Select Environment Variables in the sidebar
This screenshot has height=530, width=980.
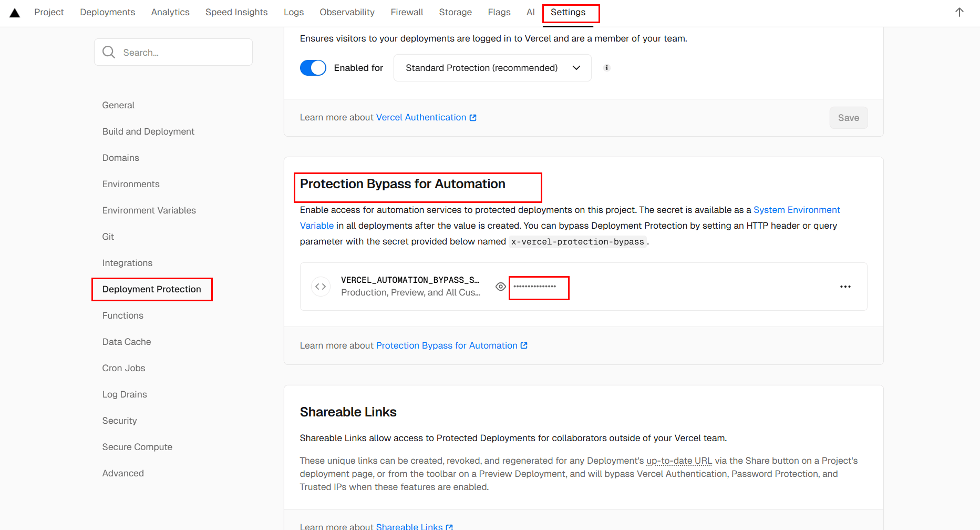pyautogui.click(x=149, y=210)
